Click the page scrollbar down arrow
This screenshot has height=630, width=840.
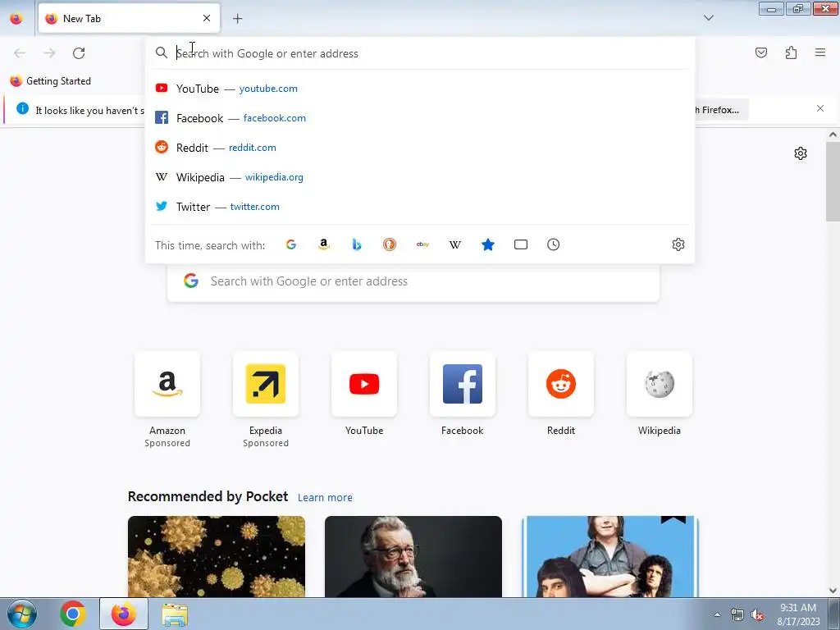coord(833,591)
